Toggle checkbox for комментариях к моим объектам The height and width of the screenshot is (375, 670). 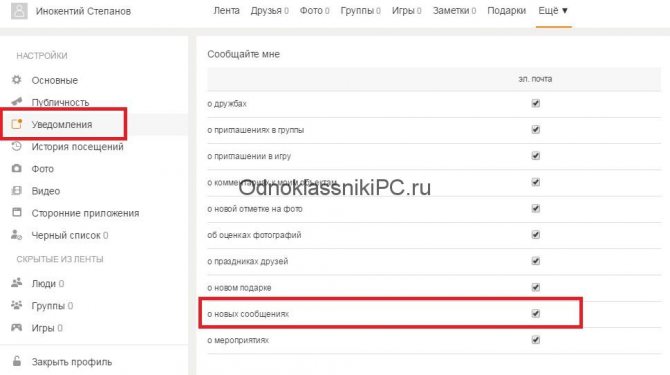535,182
